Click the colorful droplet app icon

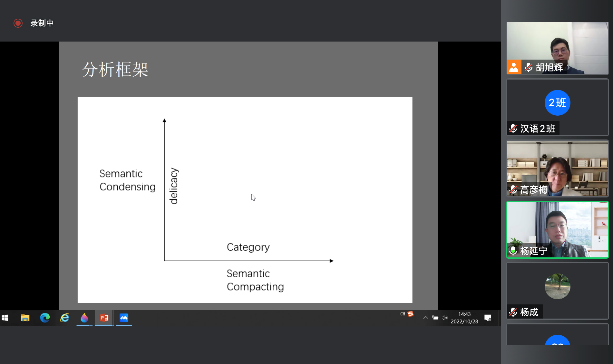click(x=84, y=318)
